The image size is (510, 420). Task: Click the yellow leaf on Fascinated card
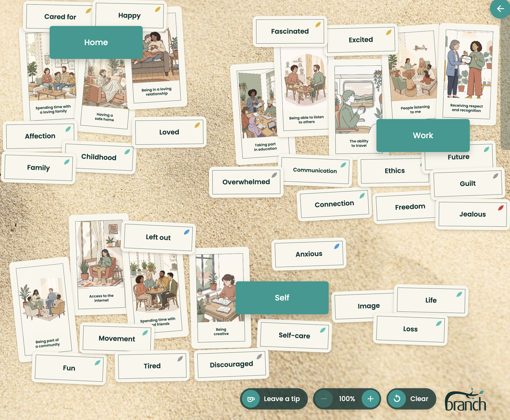[x=318, y=24]
